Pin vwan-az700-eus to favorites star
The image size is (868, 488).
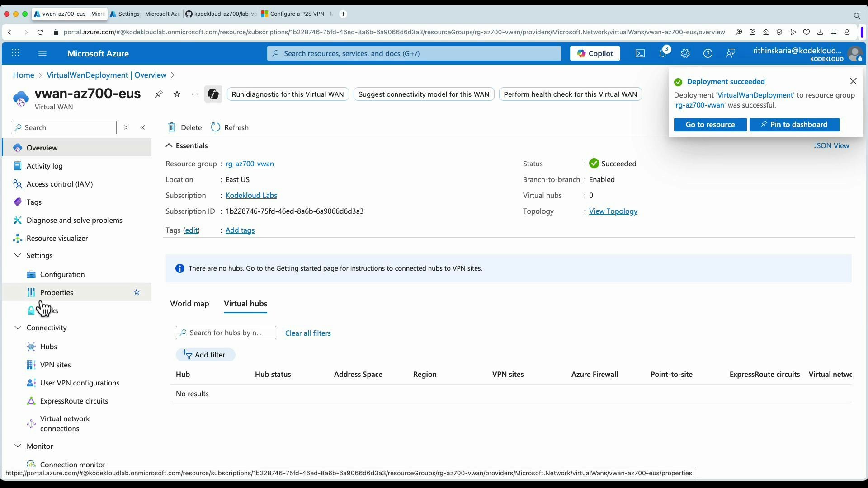point(177,94)
